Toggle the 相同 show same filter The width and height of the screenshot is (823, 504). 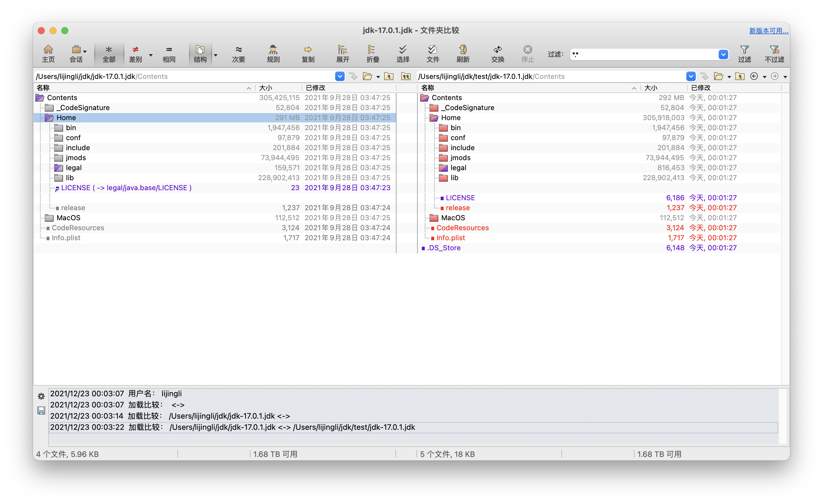pos(169,53)
